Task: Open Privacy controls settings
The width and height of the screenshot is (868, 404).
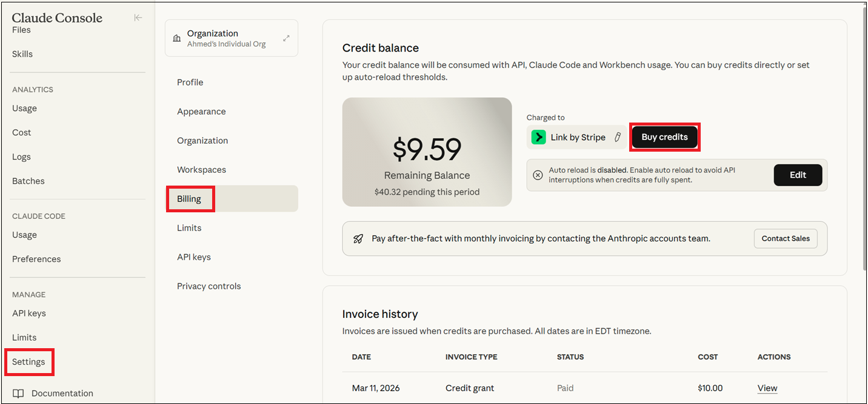Action: point(209,286)
